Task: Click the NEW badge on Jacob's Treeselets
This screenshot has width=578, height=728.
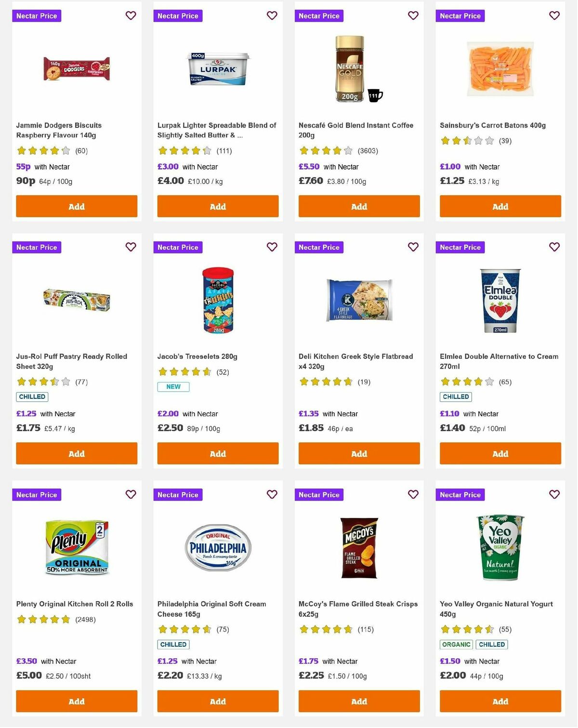Action: 173,386
